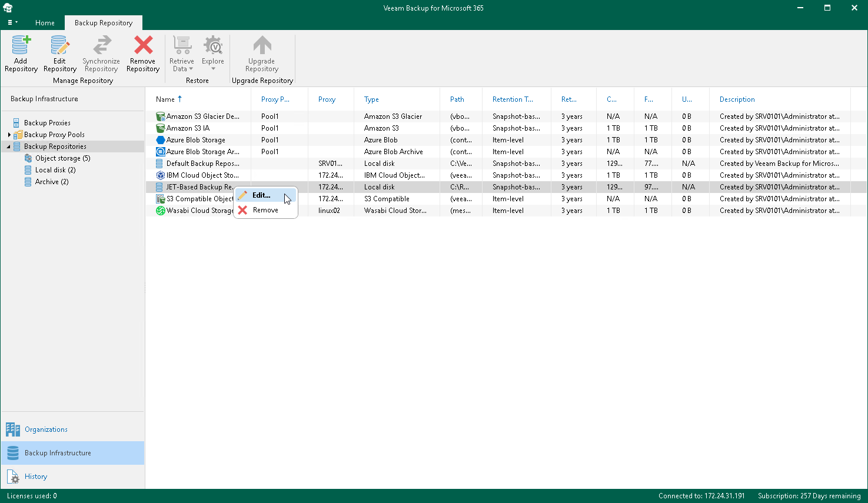Select the JET-Based Backup Re... row
Image resolution: width=868 pixels, height=503 pixels.
pyautogui.click(x=506, y=187)
